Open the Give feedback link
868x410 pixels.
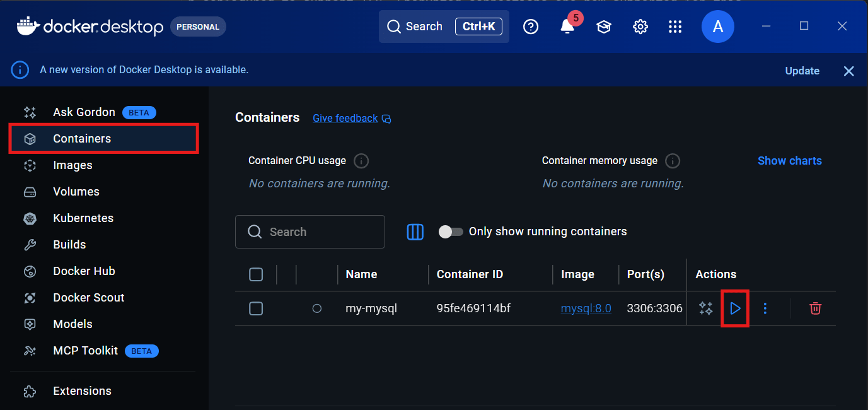352,119
